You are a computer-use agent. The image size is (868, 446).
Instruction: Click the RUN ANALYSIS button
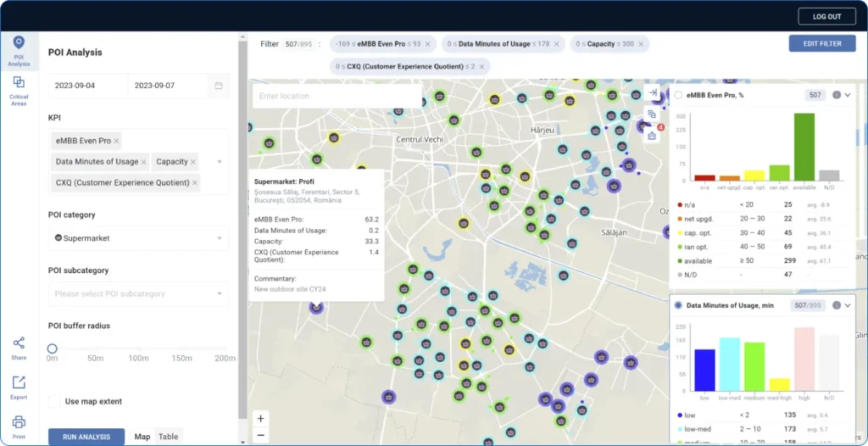coord(86,437)
